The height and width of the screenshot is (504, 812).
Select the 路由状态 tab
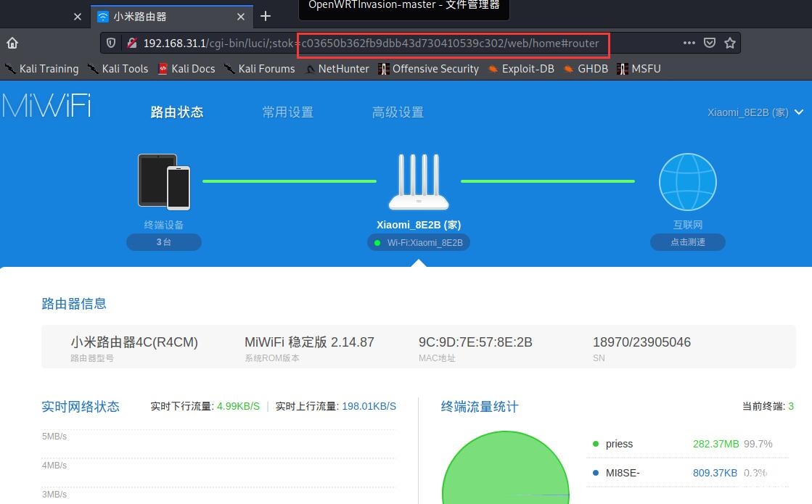pyautogui.click(x=177, y=112)
